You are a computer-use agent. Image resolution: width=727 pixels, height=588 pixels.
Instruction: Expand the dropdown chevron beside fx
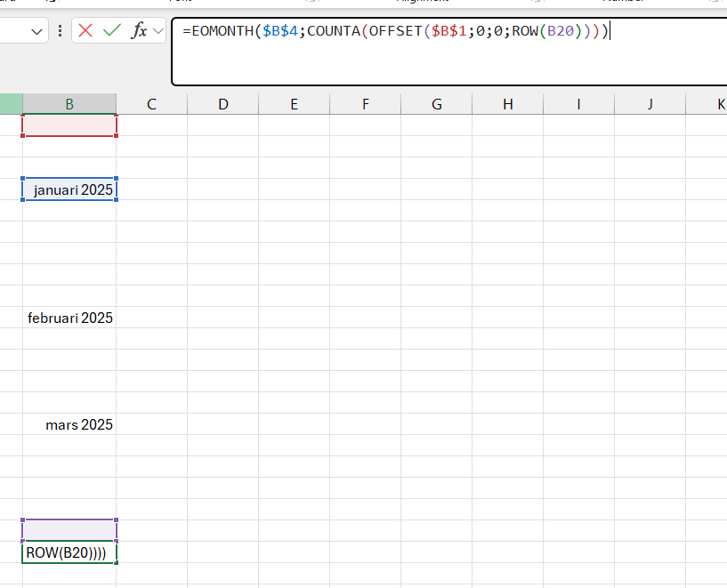pos(158,31)
